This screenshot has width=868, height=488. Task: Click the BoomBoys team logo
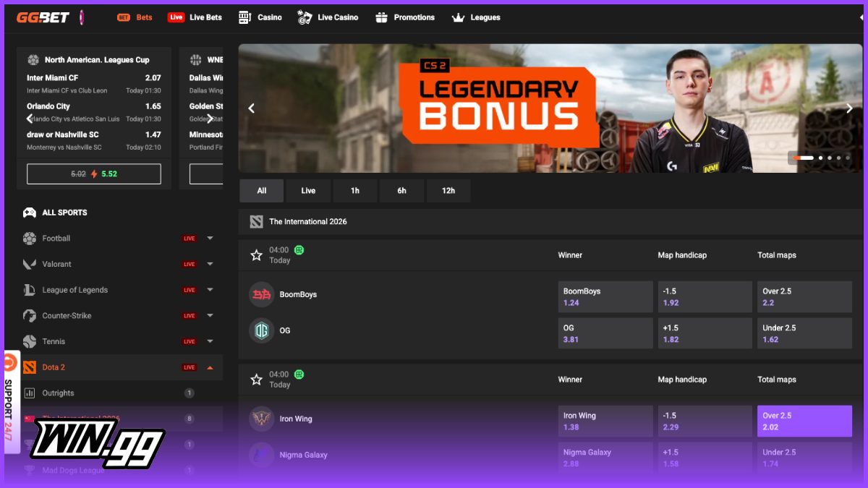coord(261,294)
